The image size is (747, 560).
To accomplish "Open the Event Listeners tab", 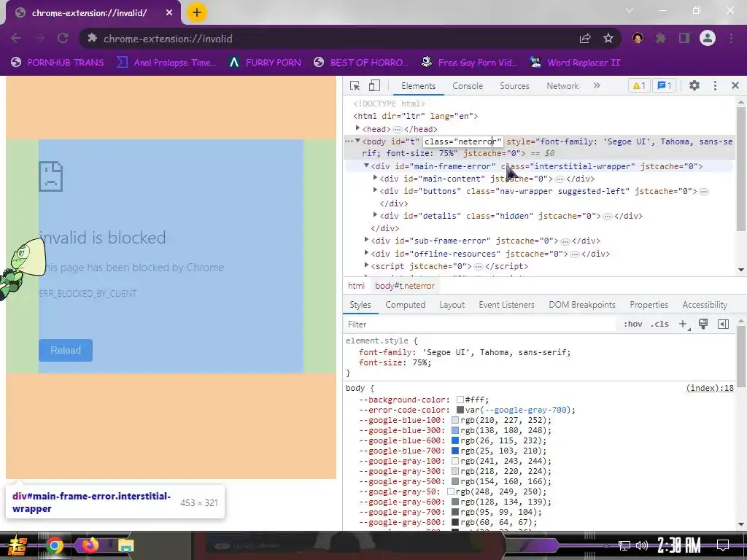I will point(506,305).
